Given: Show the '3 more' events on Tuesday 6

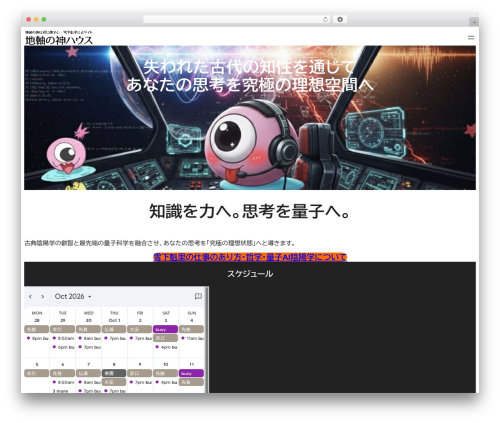Looking at the screenshot, I should click(x=61, y=391).
